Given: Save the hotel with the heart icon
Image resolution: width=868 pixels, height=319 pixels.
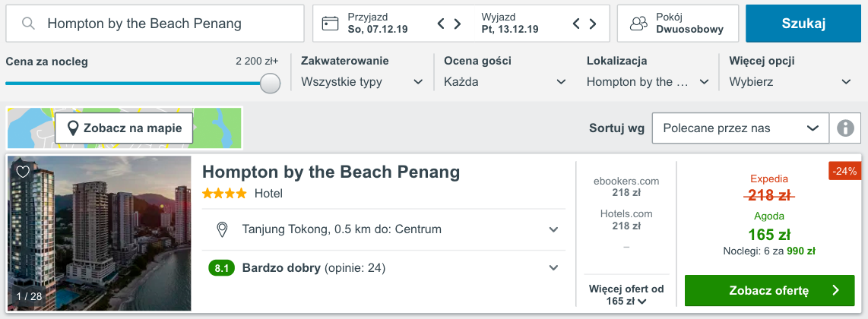Looking at the screenshot, I should (23, 172).
